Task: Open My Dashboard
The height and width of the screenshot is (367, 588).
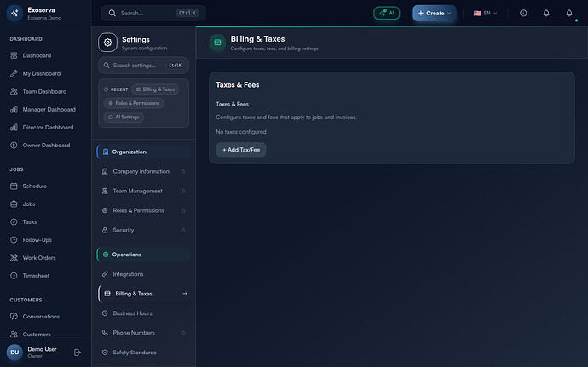Action: 46,73
